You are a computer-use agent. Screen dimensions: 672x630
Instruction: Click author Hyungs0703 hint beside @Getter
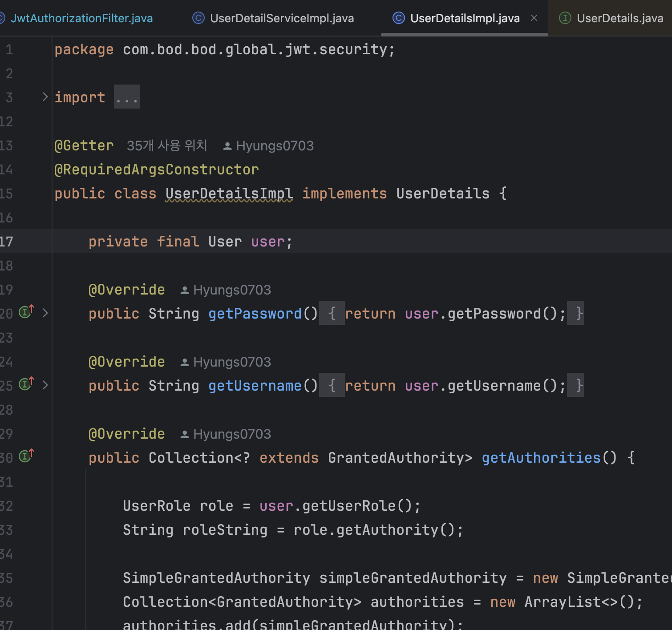click(x=275, y=146)
